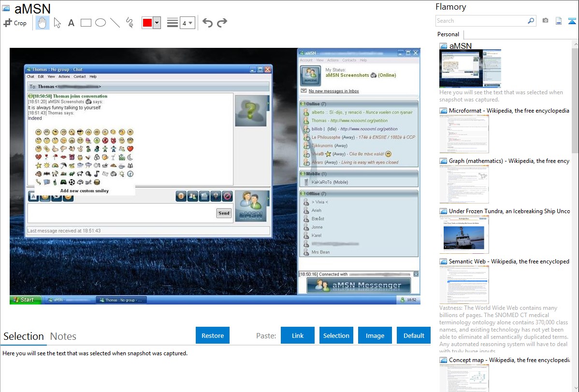Switch to the Selection tab
This screenshot has height=392, width=579.
(x=24, y=336)
